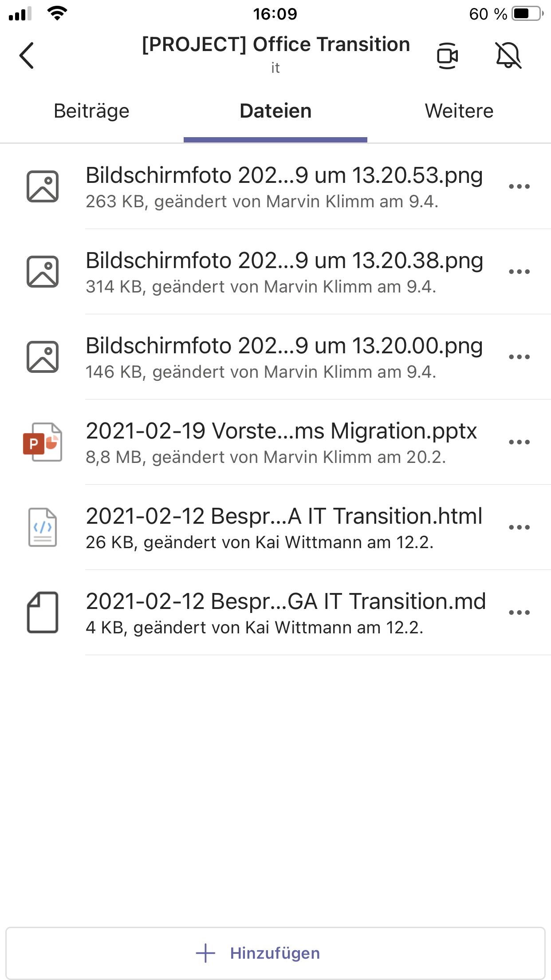551x980 pixels.
Task: Open the ellipsis menu for Bildschirmfoto 13.20.00.png
Action: click(520, 357)
